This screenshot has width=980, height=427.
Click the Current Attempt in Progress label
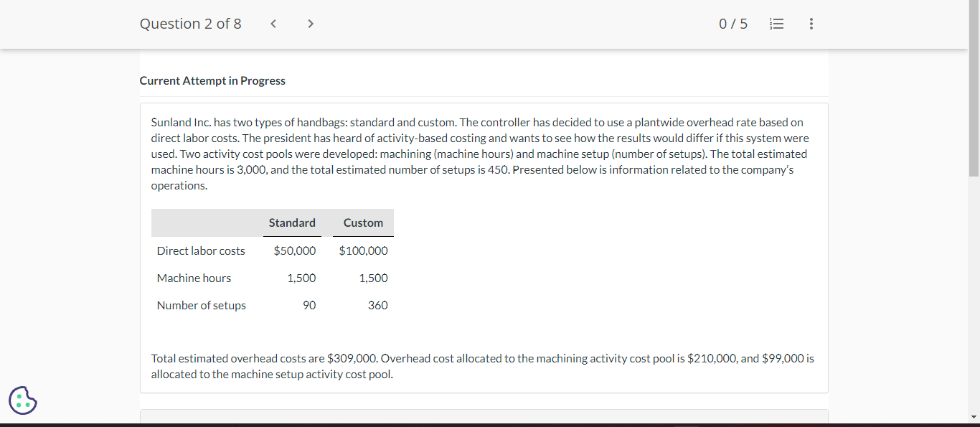212,80
